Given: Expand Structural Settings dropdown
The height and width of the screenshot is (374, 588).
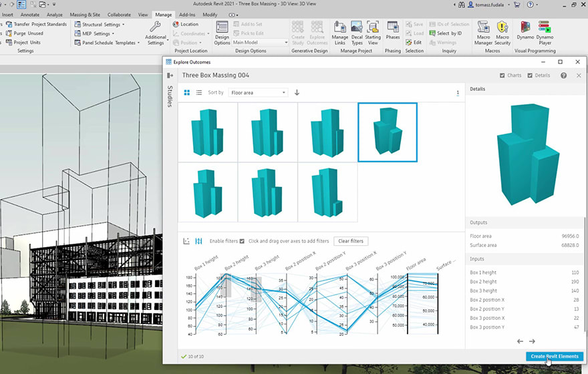Looking at the screenshot, I should tap(100, 24).
